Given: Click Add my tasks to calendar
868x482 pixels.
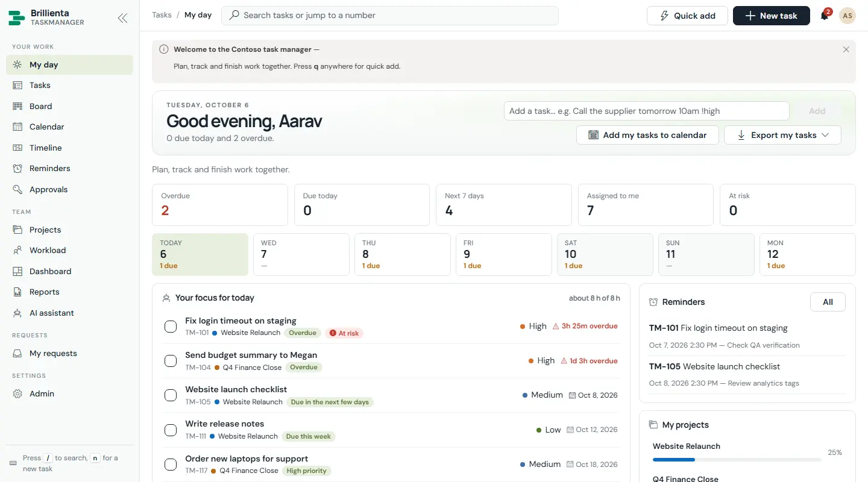Looking at the screenshot, I should [x=647, y=135].
